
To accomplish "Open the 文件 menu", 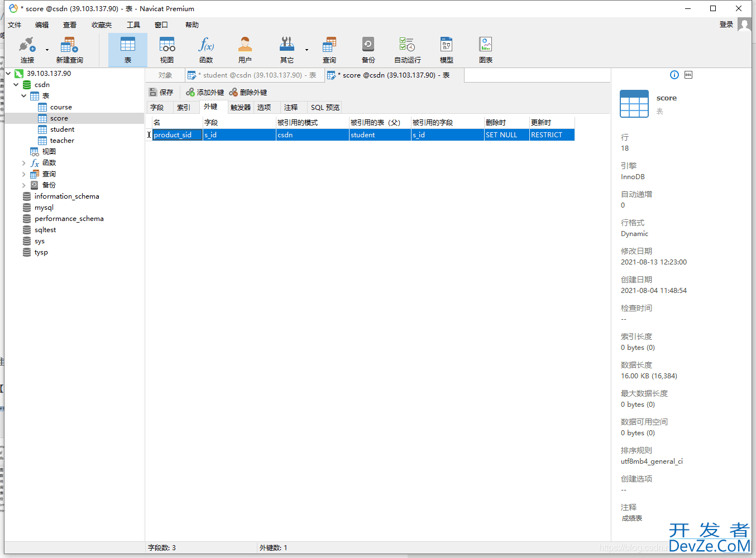I will (x=15, y=25).
